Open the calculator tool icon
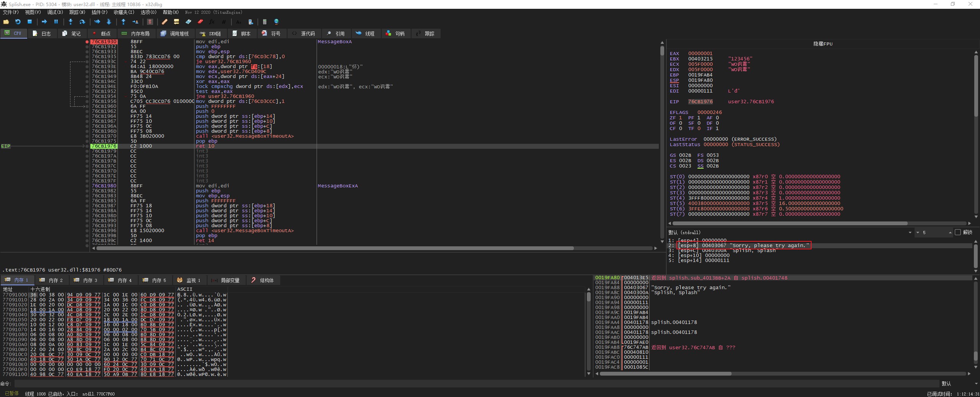 coord(265,22)
